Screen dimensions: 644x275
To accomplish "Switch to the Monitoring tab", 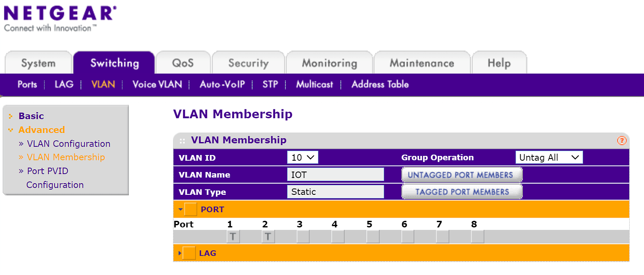I will [329, 62].
